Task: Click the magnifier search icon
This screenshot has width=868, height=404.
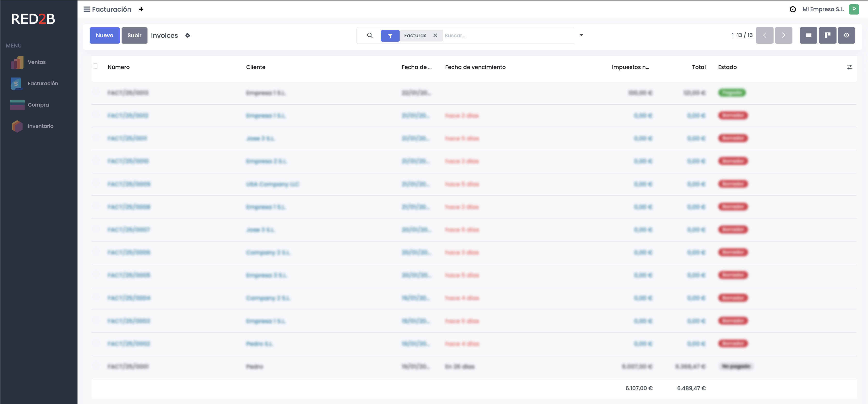Action: (x=370, y=35)
